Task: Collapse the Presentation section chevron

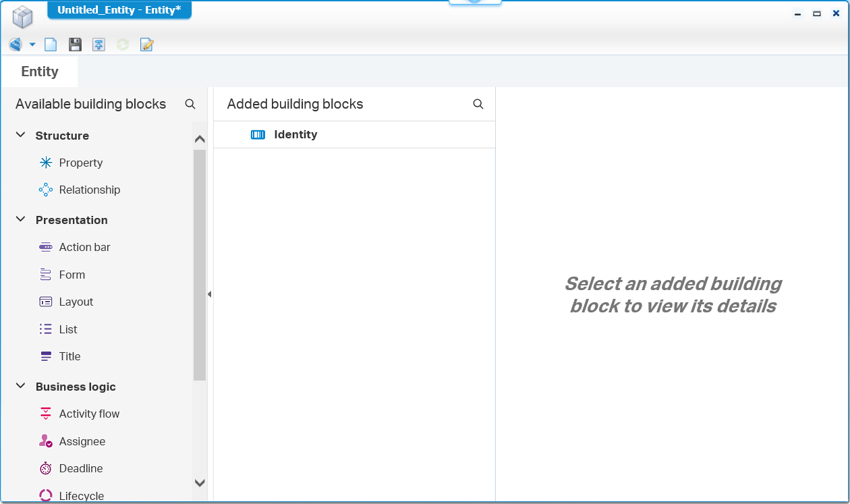Action: tap(21, 219)
